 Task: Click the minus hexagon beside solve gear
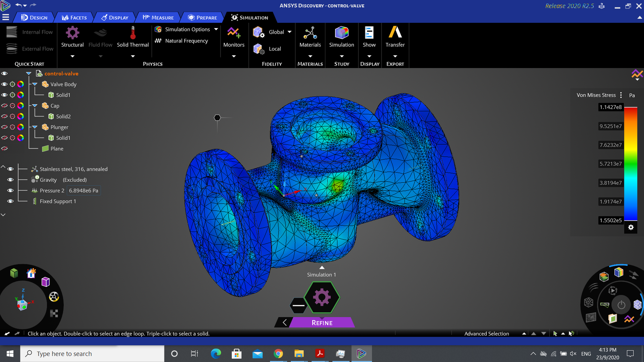point(298,306)
